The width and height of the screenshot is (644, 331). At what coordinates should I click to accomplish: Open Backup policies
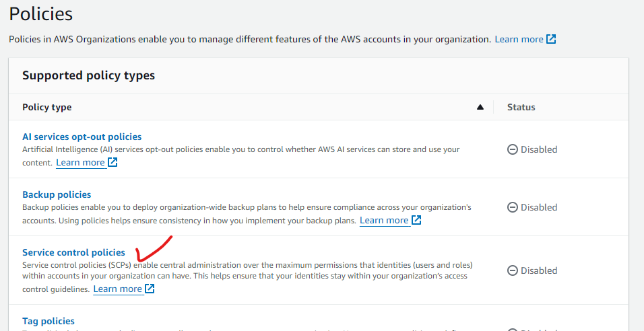[x=57, y=194]
